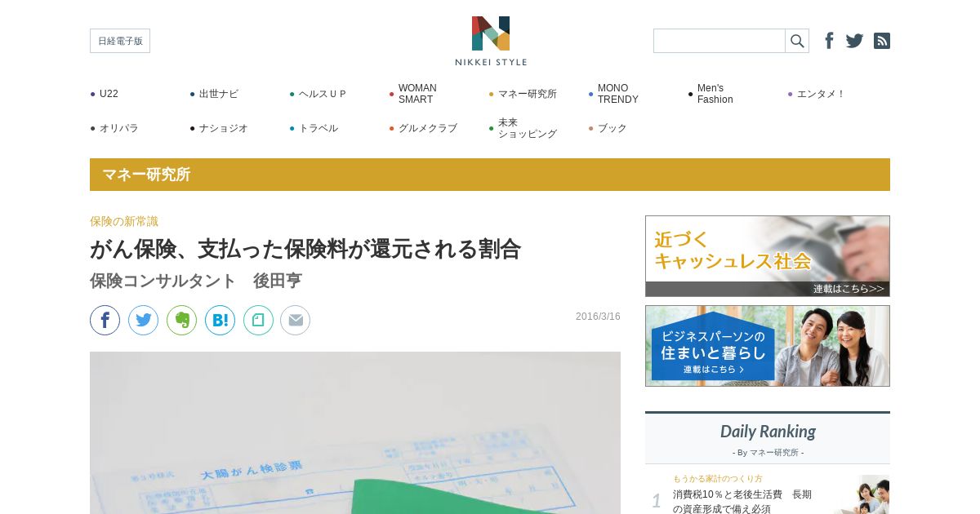Go to ヘルスUP section

[322, 94]
